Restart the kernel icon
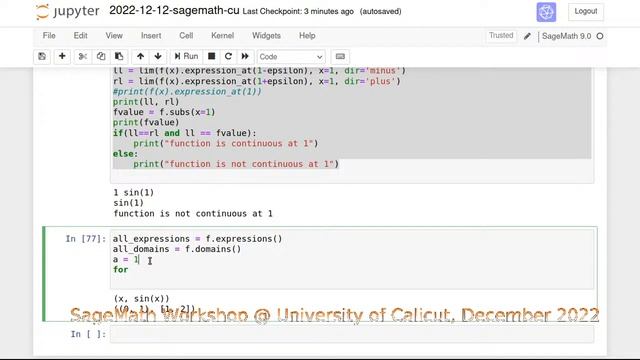Image resolution: width=640 pixels, height=360 pixels. point(228,56)
